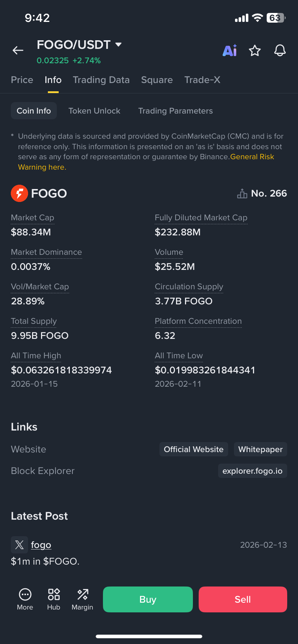Select the Trading Parameters sub-tab
The height and width of the screenshot is (644, 298).
[175, 111]
